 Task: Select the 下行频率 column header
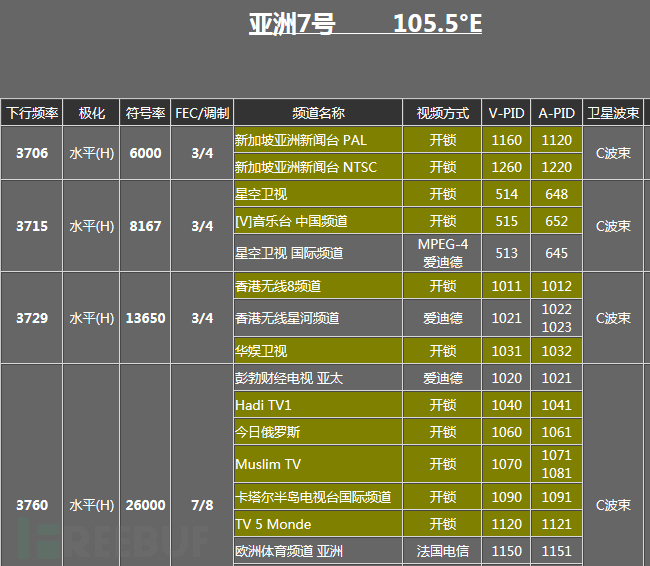32,113
